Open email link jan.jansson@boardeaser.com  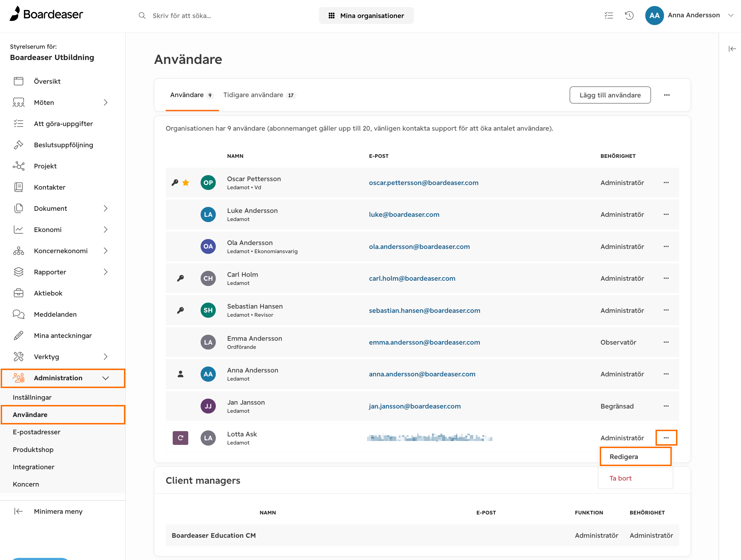pyautogui.click(x=415, y=406)
